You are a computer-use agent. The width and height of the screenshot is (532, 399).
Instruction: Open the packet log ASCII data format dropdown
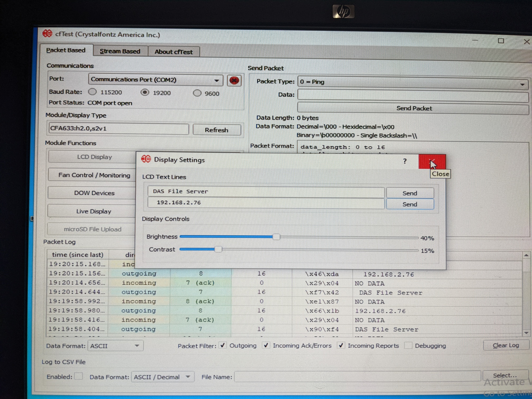(x=115, y=346)
